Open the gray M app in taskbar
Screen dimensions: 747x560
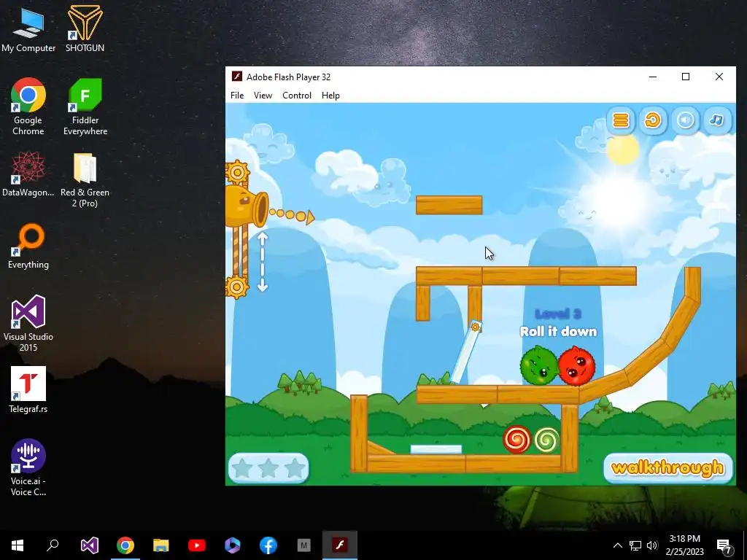click(304, 545)
